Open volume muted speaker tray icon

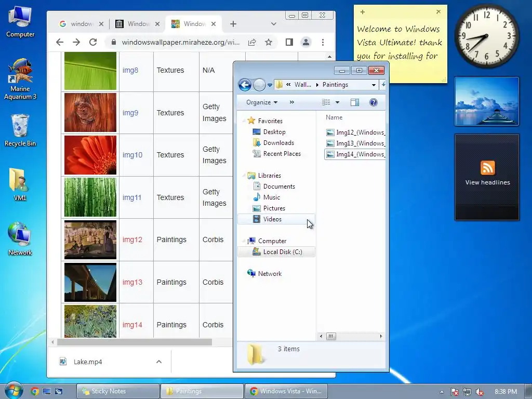tap(479, 392)
